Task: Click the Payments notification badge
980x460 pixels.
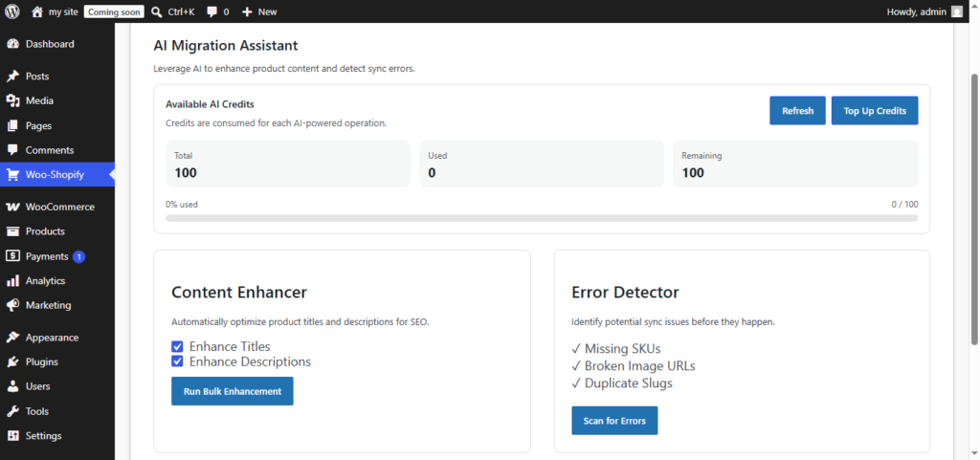Action: 78,256
